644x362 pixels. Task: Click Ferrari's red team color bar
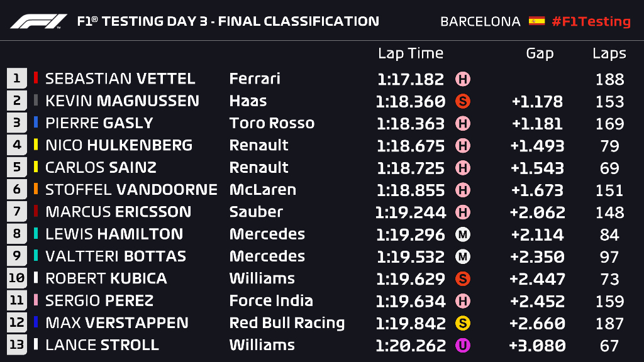(36, 79)
